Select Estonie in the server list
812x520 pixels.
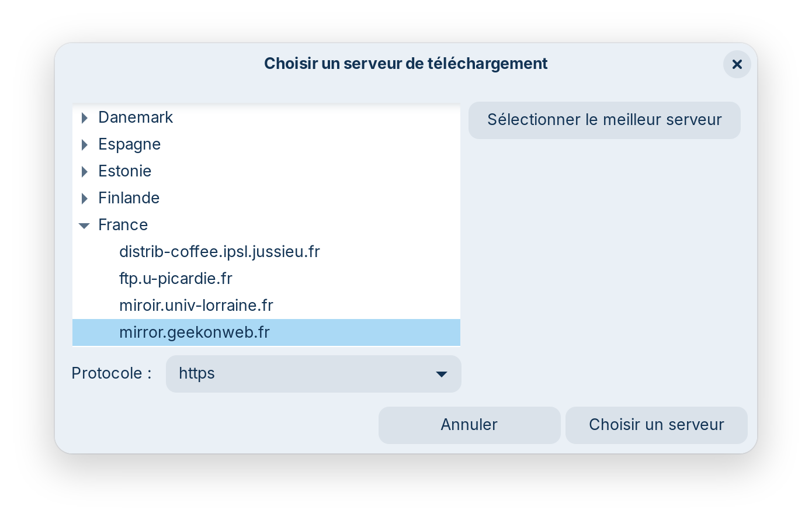click(125, 171)
